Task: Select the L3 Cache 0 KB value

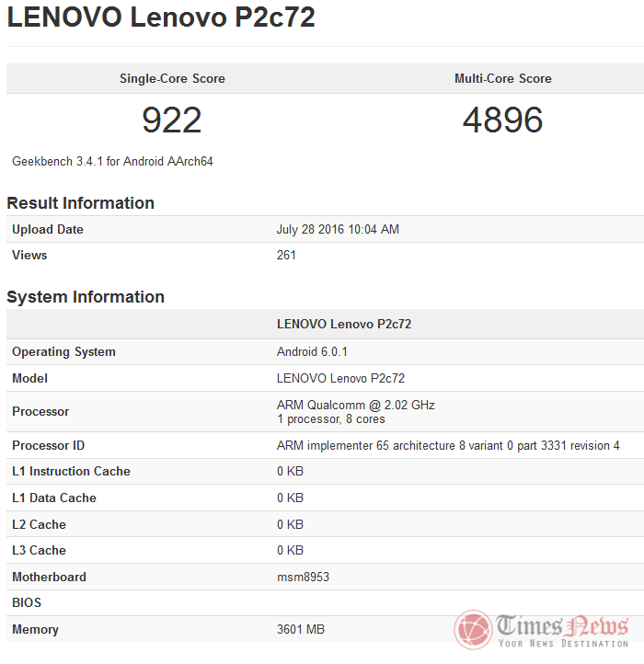Action: [290, 551]
